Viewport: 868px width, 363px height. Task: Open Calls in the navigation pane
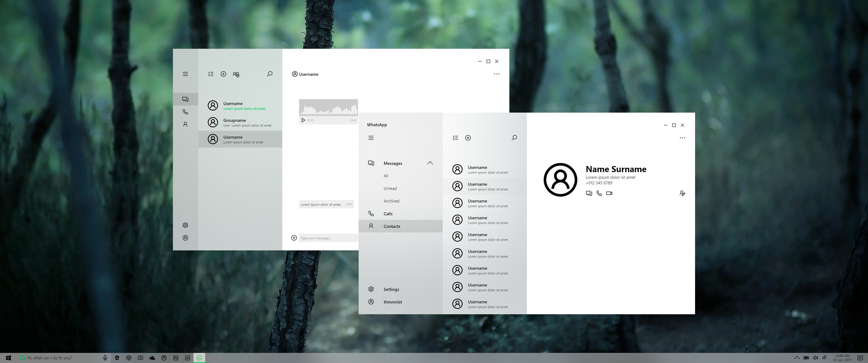point(401,214)
